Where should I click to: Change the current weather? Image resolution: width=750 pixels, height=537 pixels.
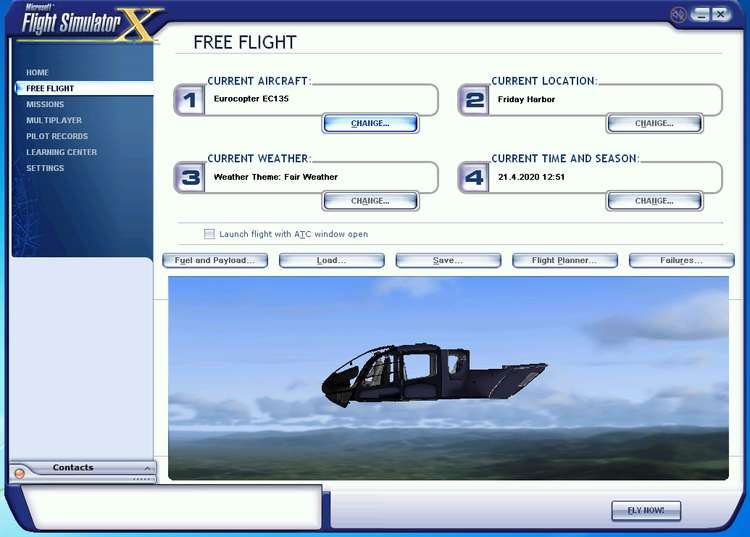coord(370,201)
